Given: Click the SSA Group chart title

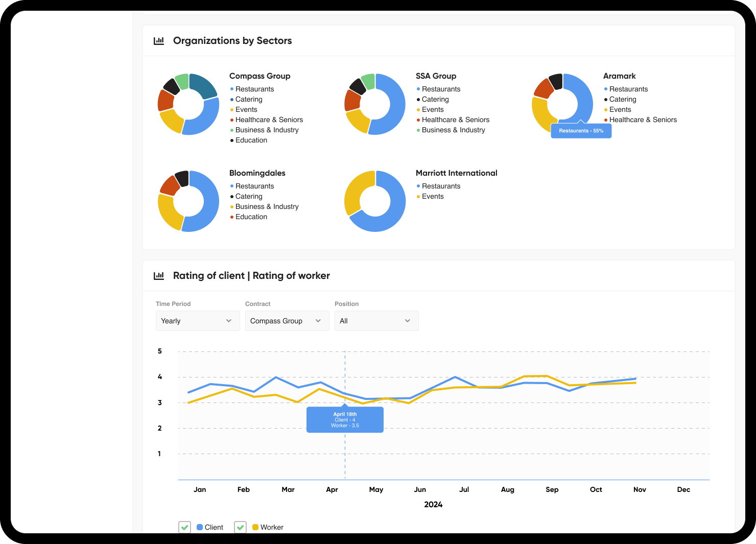Looking at the screenshot, I should coord(436,76).
